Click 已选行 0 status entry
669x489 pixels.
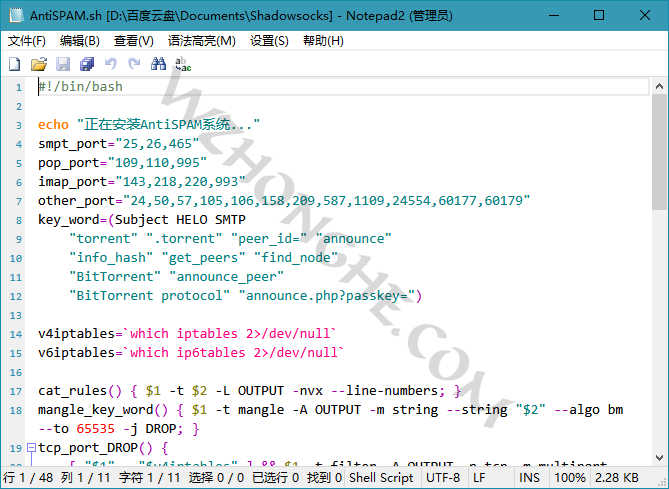click(x=275, y=477)
